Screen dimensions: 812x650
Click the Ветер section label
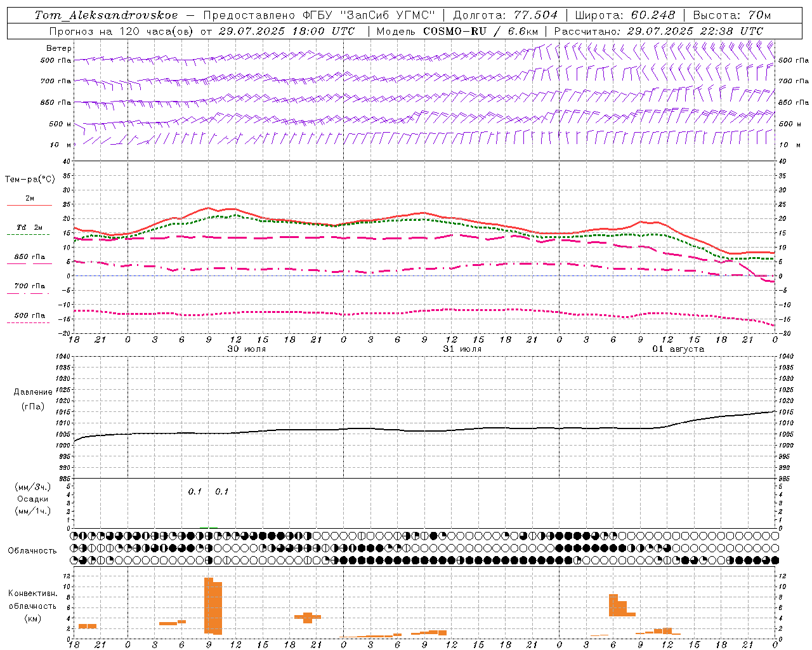pyautogui.click(x=59, y=48)
